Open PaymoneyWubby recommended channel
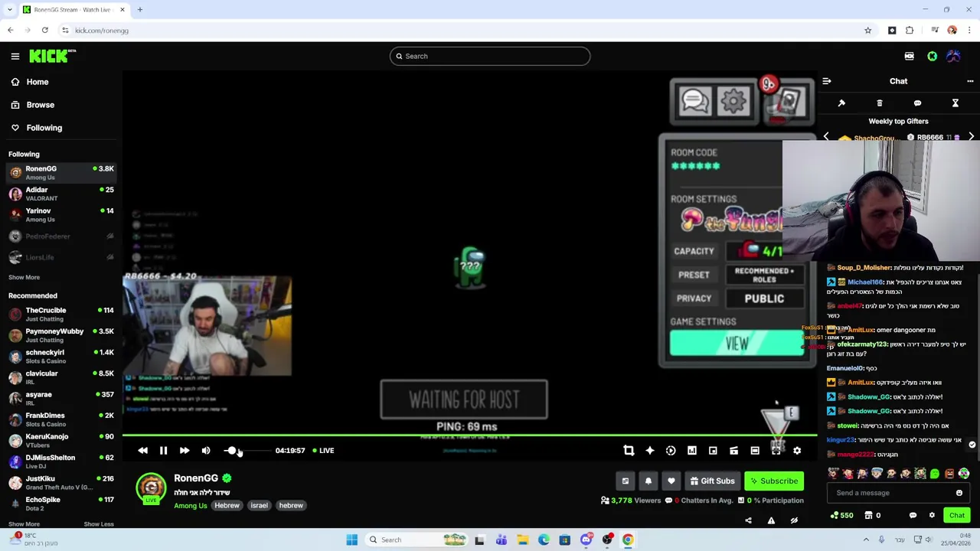The width and height of the screenshot is (980, 551). (x=61, y=335)
